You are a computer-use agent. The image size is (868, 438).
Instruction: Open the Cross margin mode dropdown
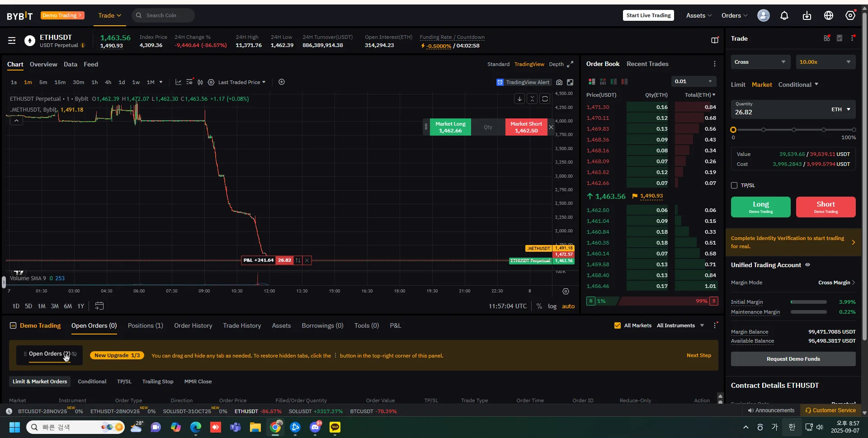760,62
